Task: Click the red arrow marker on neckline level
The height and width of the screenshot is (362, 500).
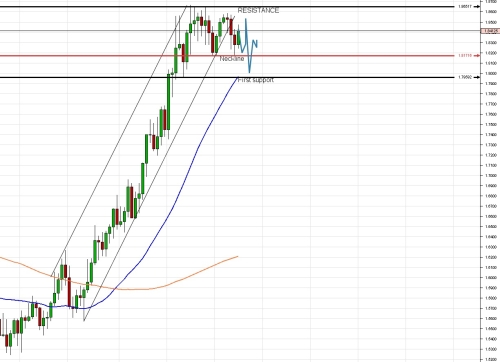Action: click(477, 55)
